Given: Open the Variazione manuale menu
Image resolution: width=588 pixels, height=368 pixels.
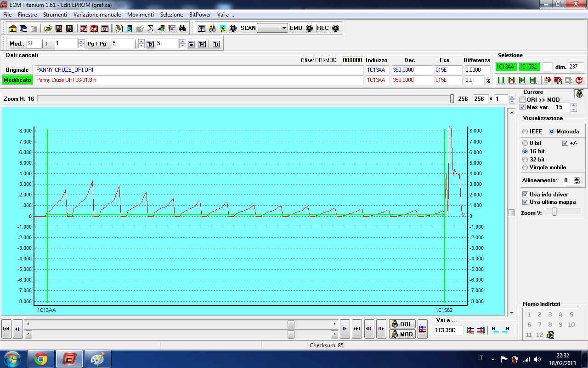Looking at the screenshot, I should point(97,15).
